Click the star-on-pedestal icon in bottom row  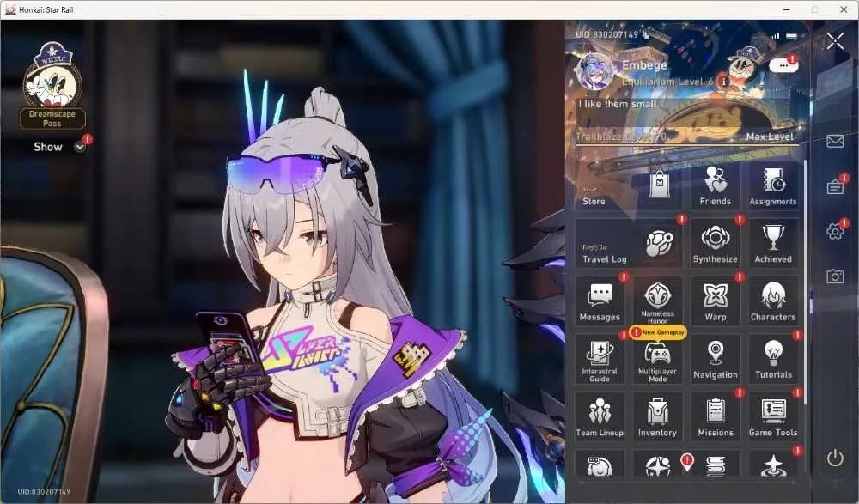[773, 465]
